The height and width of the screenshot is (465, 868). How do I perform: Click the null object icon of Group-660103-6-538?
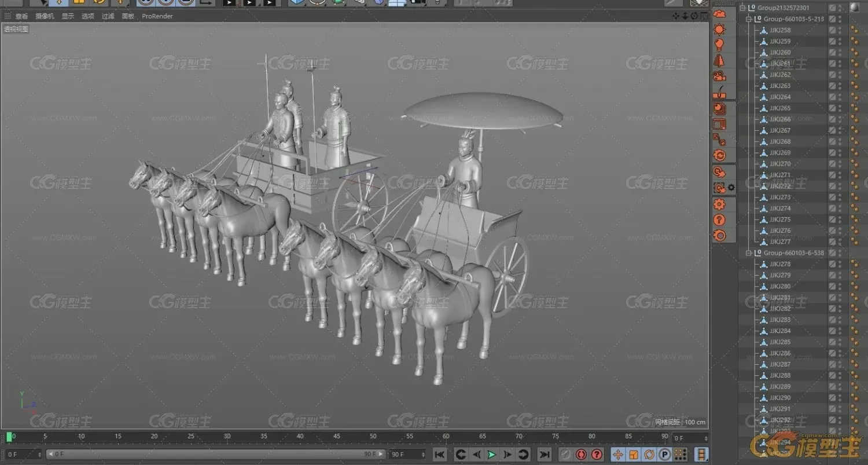coord(758,253)
